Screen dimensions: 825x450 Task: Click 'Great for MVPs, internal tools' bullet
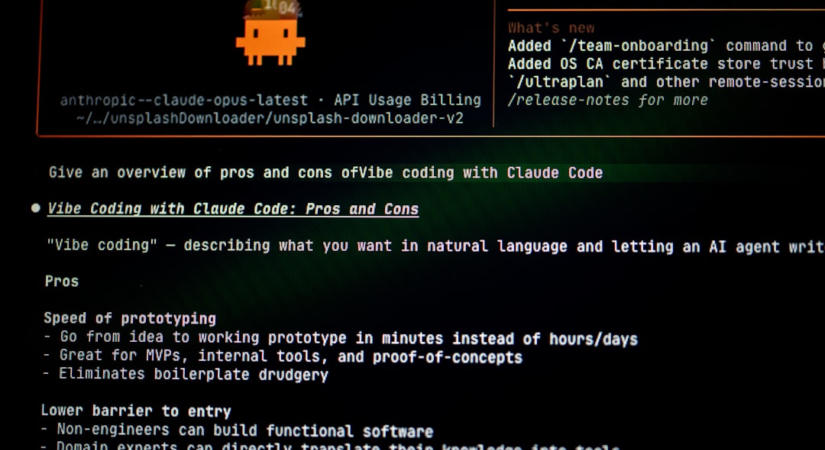tap(283, 356)
